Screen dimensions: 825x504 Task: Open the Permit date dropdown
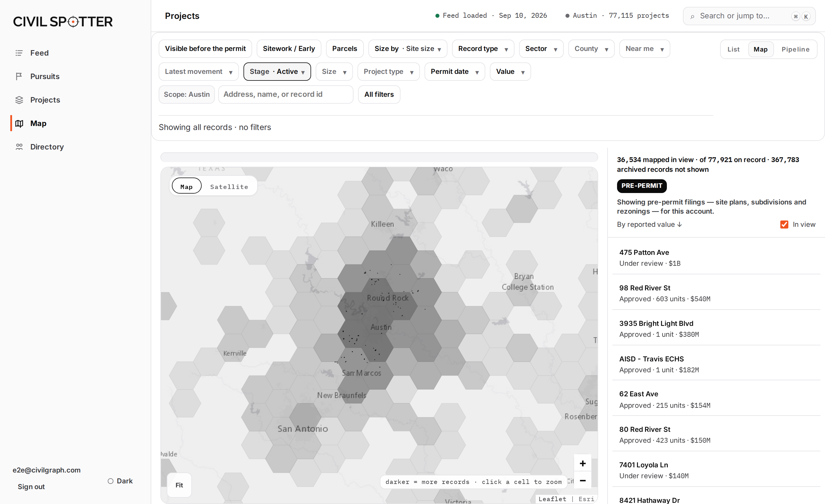click(454, 72)
